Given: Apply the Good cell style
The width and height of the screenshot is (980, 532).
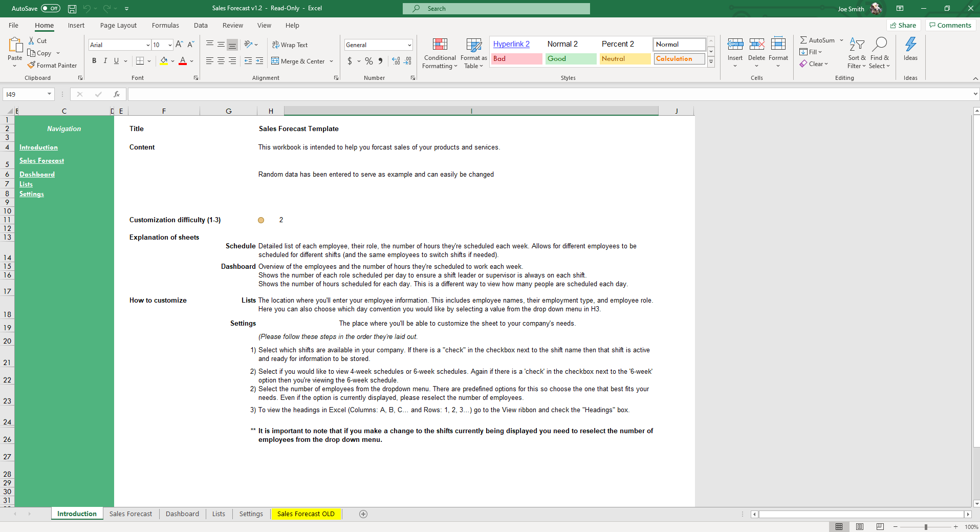Looking at the screenshot, I should [571, 59].
